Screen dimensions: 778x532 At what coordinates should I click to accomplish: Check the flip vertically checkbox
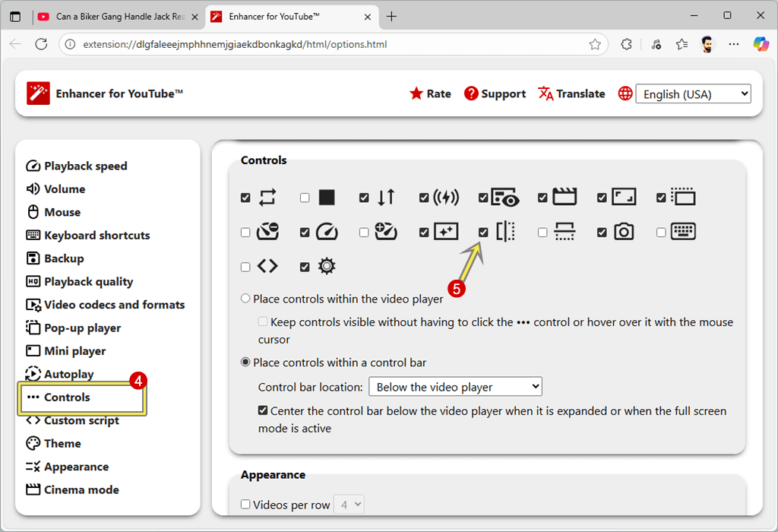coord(542,233)
